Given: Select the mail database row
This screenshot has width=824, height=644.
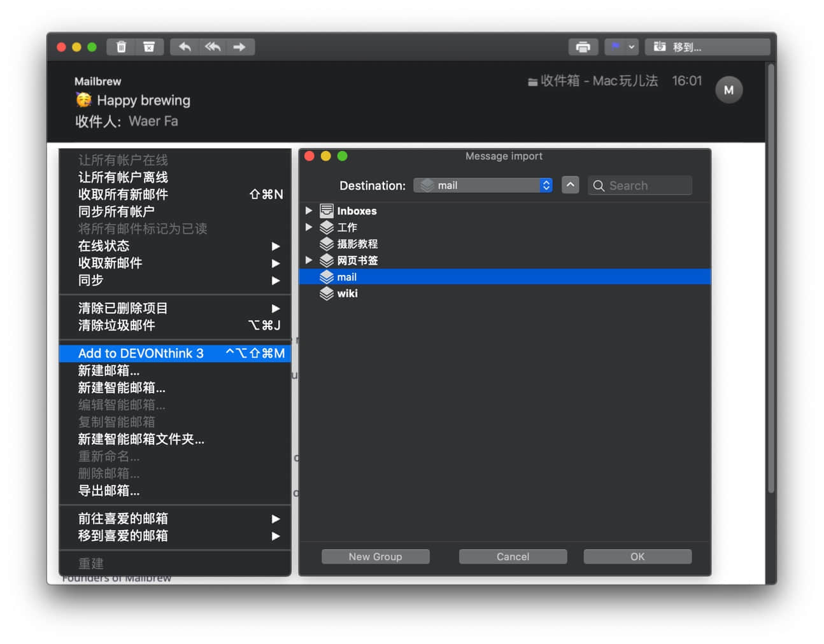Looking at the screenshot, I should coord(504,277).
